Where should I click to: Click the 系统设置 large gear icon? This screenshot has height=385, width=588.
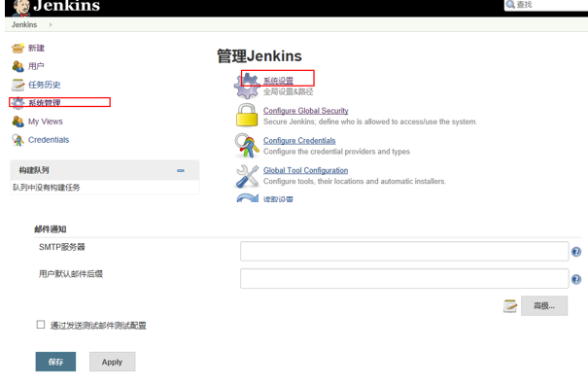[x=247, y=86]
